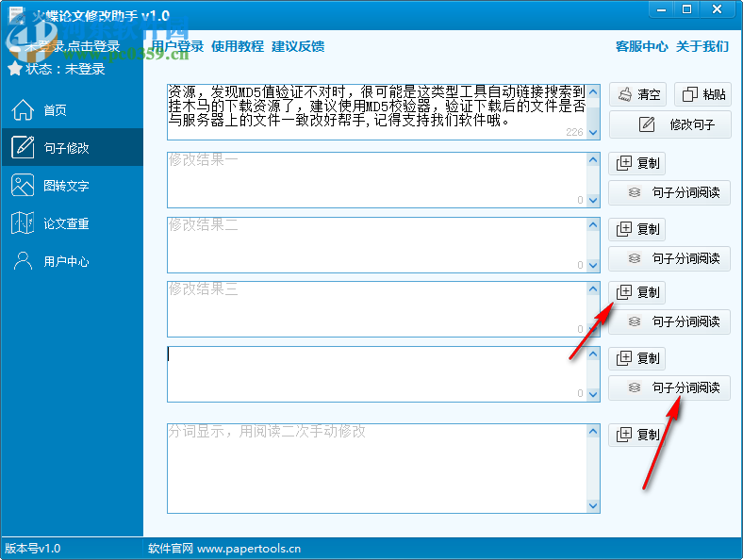This screenshot has width=743, height=560.
Task: Click the map icon beside 论文查重
Action: point(23,223)
